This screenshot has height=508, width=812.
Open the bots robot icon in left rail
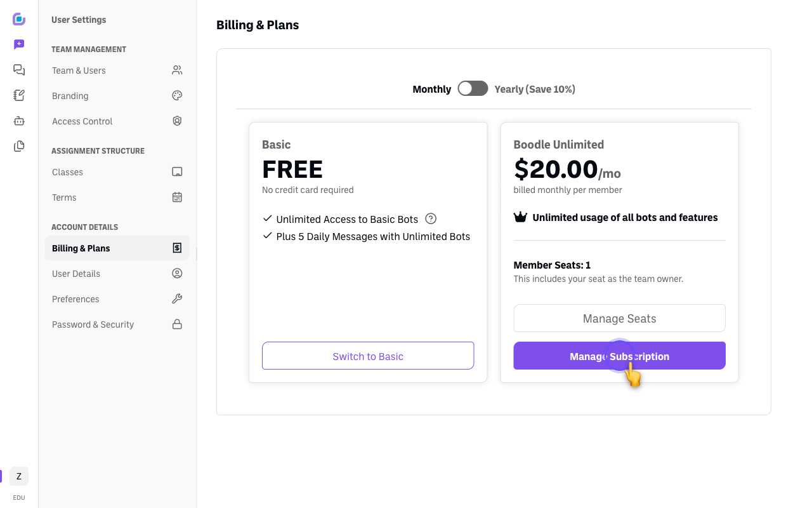click(19, 121)
